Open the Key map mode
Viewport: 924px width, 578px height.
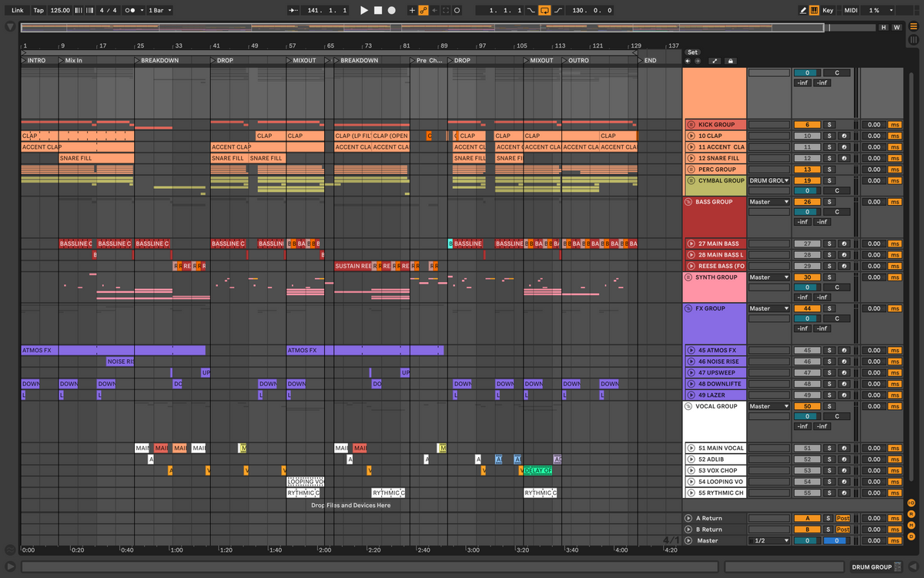click(x=828, y=11)
